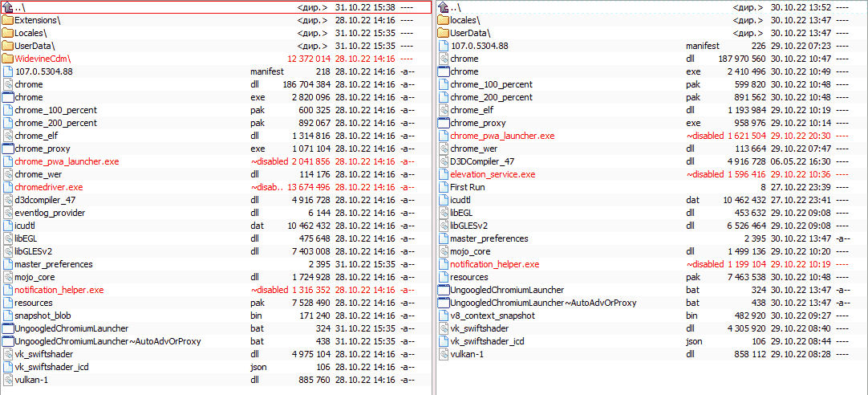Select chrome_wer file name in right panel

(474, 149)
